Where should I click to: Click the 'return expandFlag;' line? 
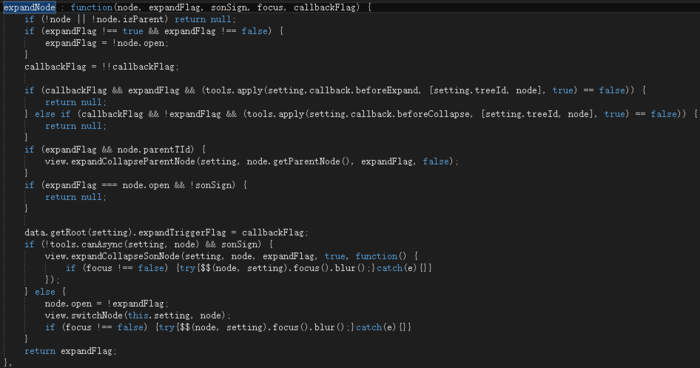(x=71, y=351)
